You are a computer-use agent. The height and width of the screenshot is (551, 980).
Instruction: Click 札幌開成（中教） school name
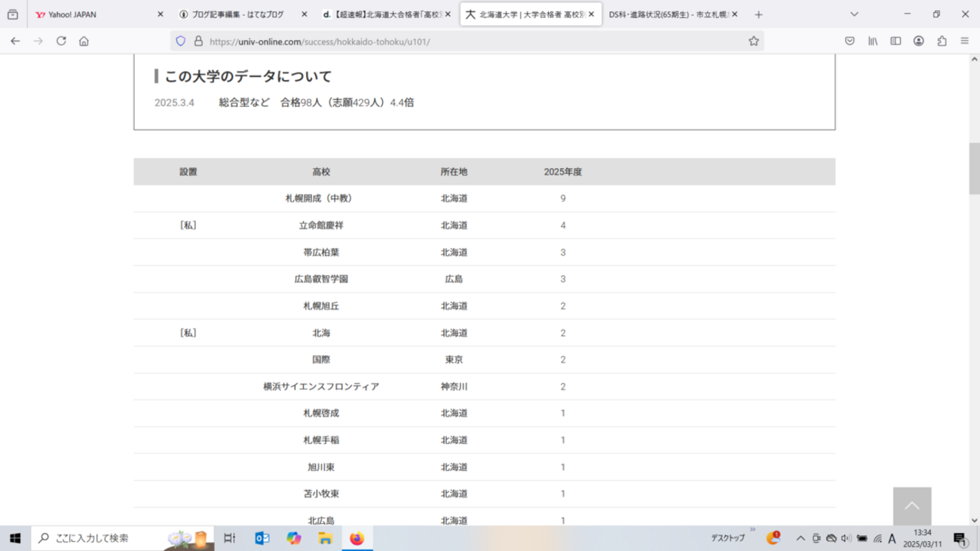click(x=321, y=198)
